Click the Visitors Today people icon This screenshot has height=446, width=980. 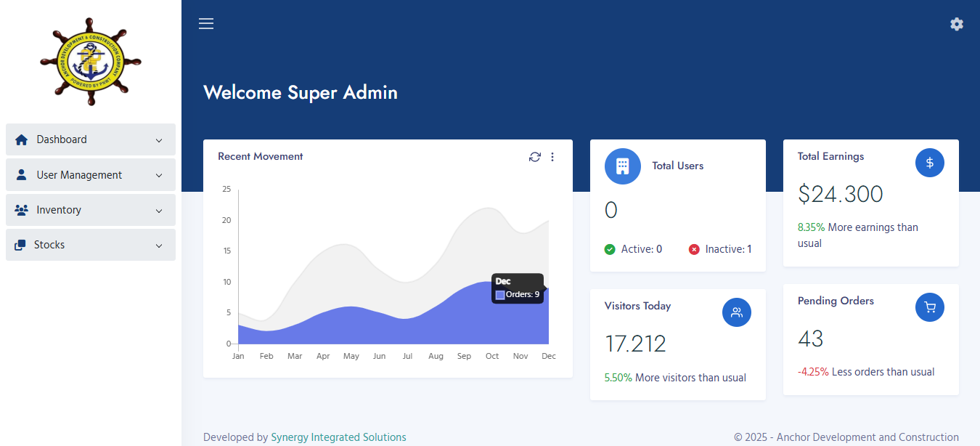pyautogui.click(x=736, y=312)
